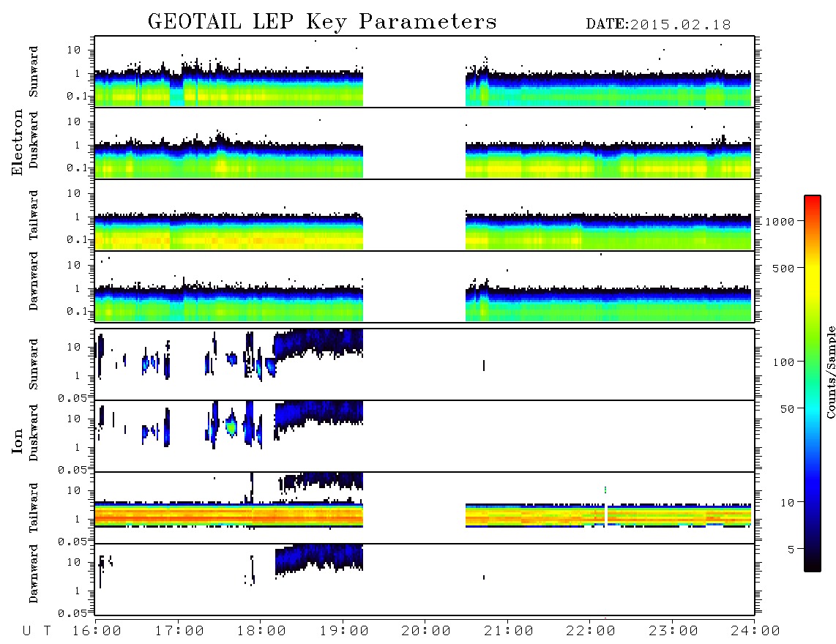Select the "DATE:2015.02.18" text
Screen dimensions: 836x644
(658, 25)
